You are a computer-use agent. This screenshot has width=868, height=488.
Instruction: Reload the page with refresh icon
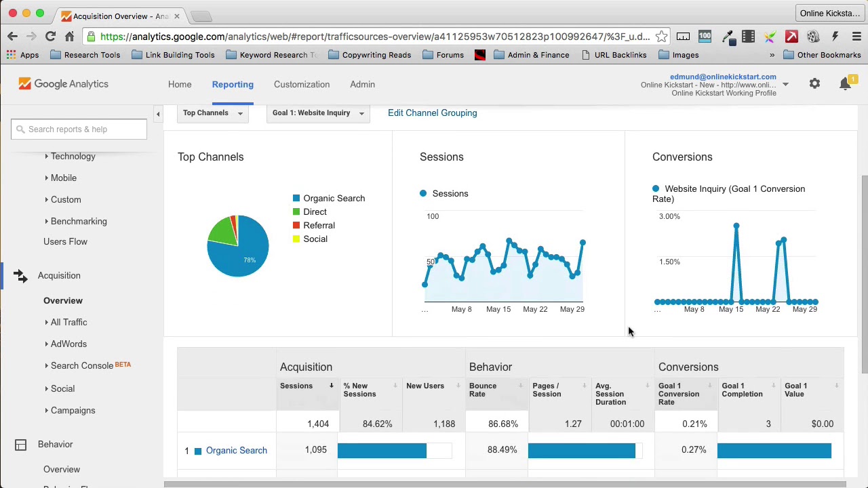[x=50, y=37]
